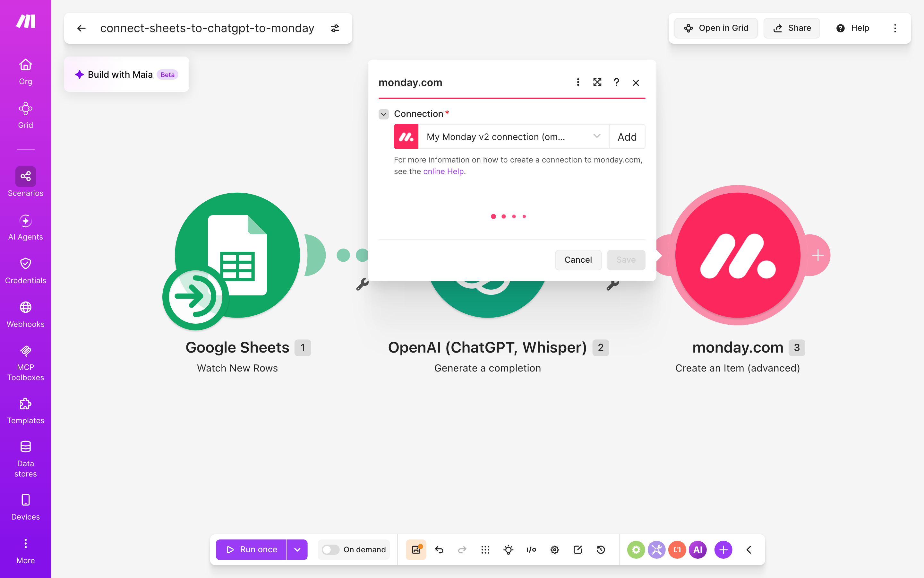This screenshot has width=924, height=578.
Task: Toggle the On demand scheduling switch
Action: pos(330,550)
